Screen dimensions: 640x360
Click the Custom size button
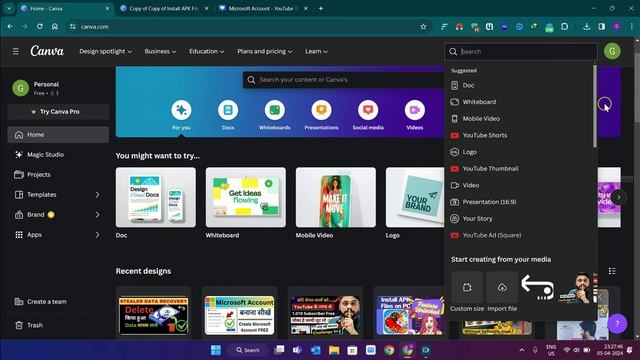[467, 287]
